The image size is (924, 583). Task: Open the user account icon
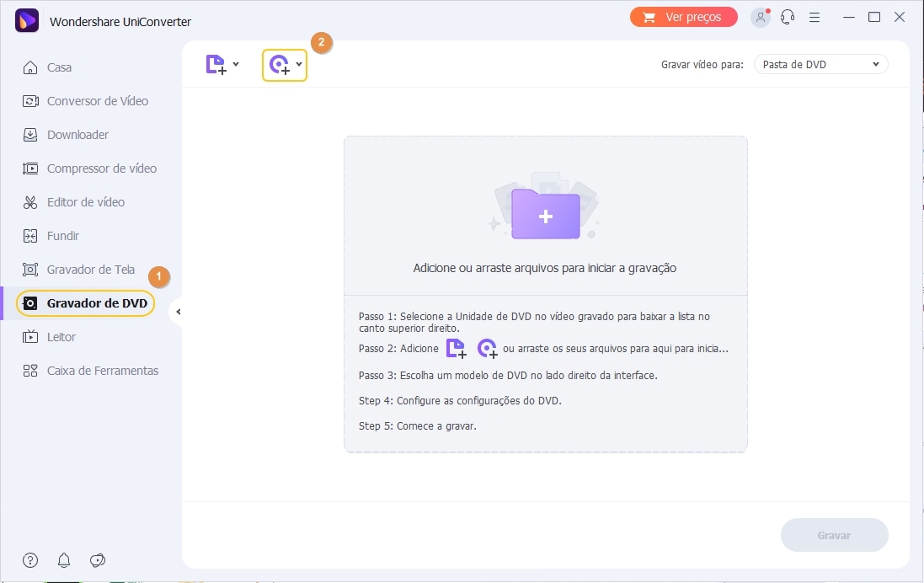761,17
